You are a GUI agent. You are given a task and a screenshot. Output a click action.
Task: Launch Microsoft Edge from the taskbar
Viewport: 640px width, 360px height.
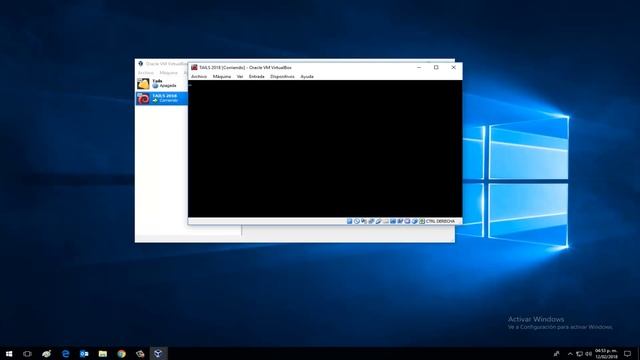point(65,353)
